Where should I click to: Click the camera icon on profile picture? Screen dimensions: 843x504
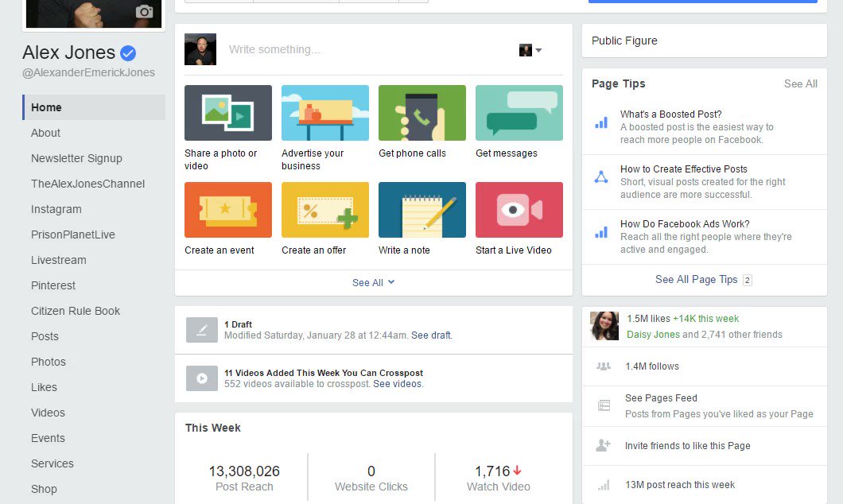click(x=144, y=11)
